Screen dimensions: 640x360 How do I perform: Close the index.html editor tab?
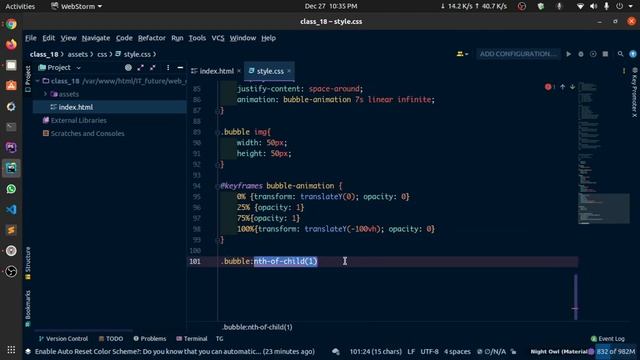click(239, 71)
